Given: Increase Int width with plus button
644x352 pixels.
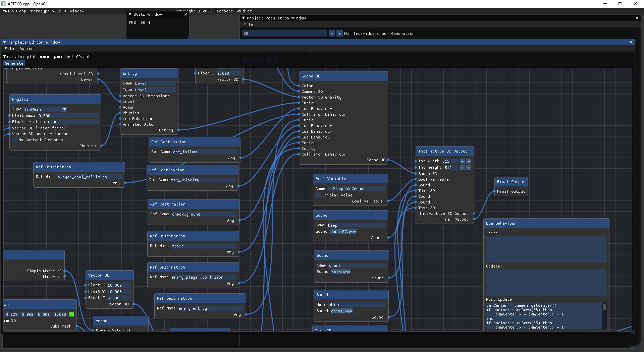Looking at the screenshot, I should [x=469, y=161].
